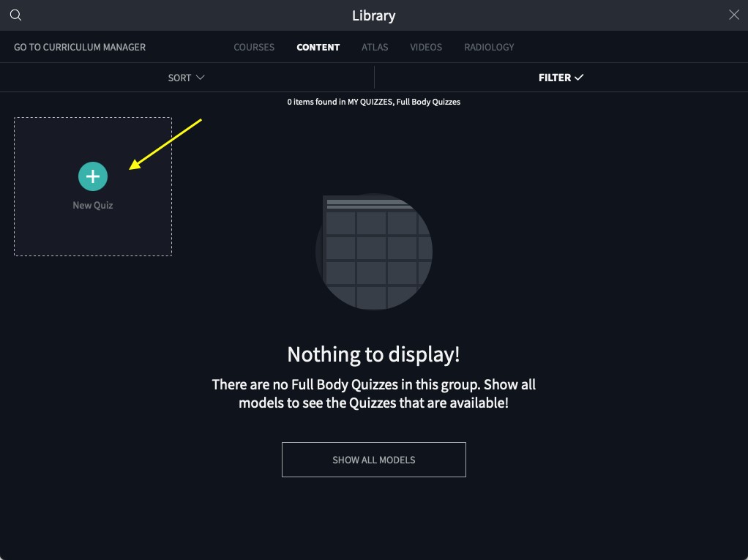Go to Curriculum Manager

coord(80,47)
